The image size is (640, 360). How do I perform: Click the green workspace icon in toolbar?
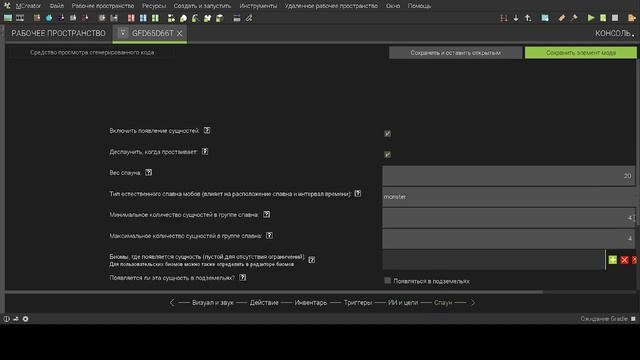click(8, 18)
